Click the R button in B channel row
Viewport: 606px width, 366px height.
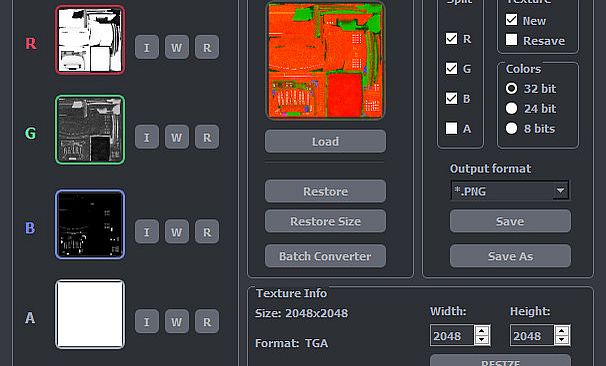point(207,232)
